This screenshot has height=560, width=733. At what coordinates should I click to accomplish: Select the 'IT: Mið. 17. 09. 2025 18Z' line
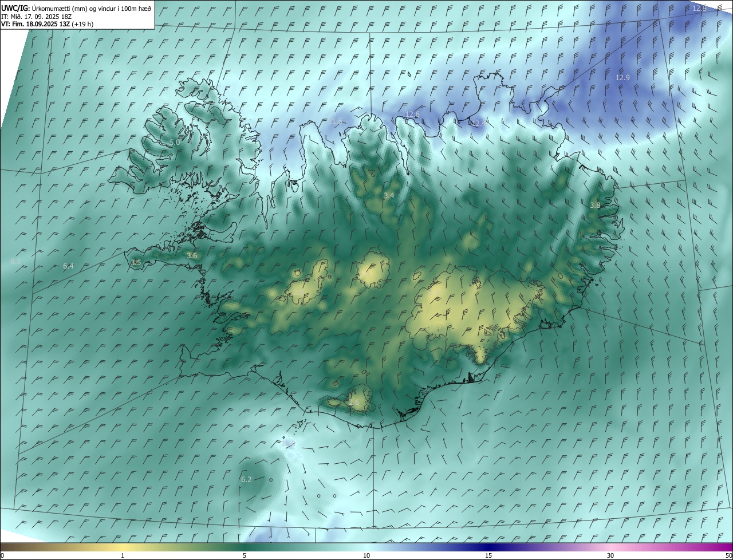(36, 16)
